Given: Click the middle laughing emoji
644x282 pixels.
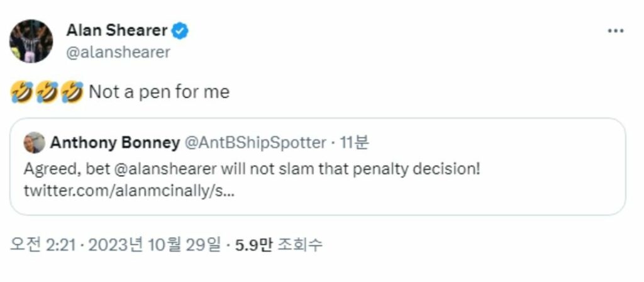Looking at the screenshot, I should click(47, 93).
